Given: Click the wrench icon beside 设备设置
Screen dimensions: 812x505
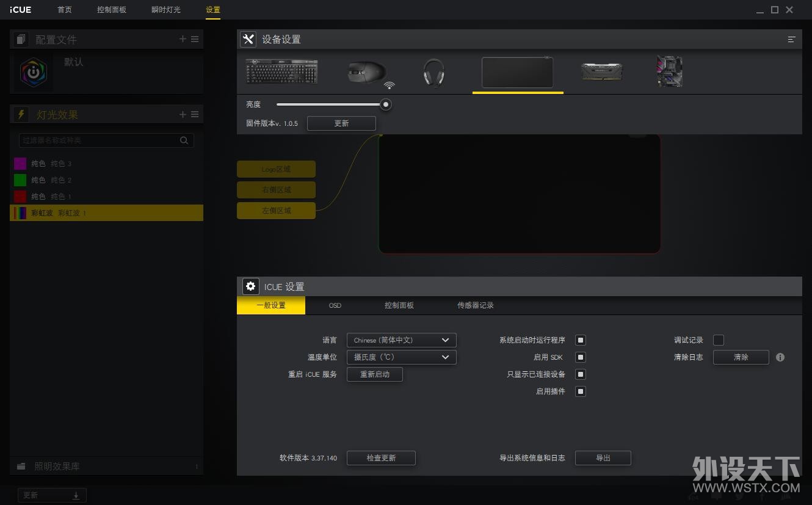Looking at the screenshot, I should click(248, 39).
